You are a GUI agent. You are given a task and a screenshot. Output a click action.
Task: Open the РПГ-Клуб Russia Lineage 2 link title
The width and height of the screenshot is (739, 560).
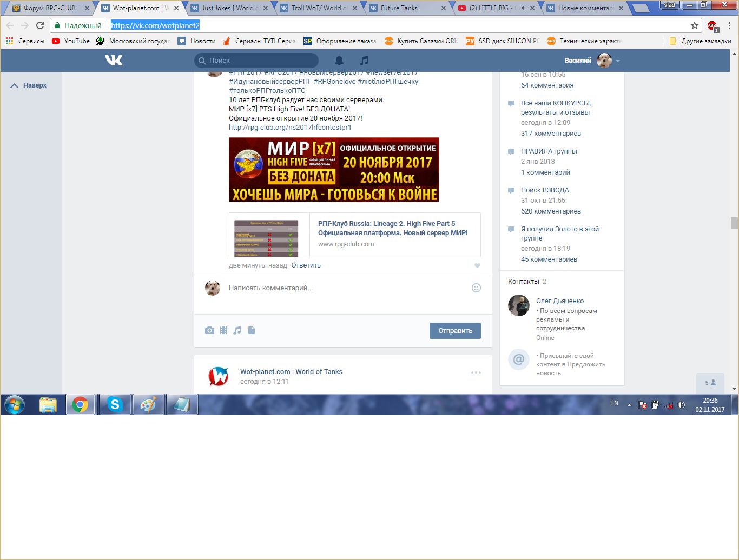(x=393, y=228)
